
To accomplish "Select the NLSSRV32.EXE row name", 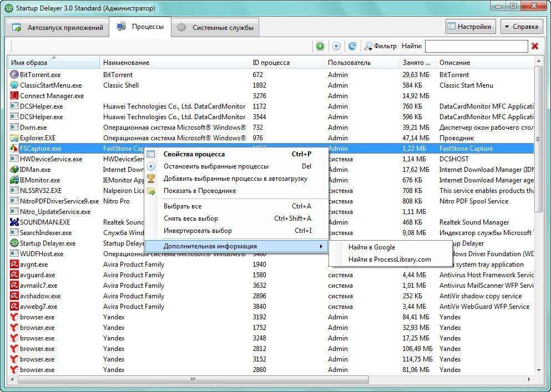I will click(x=41, y=190).
